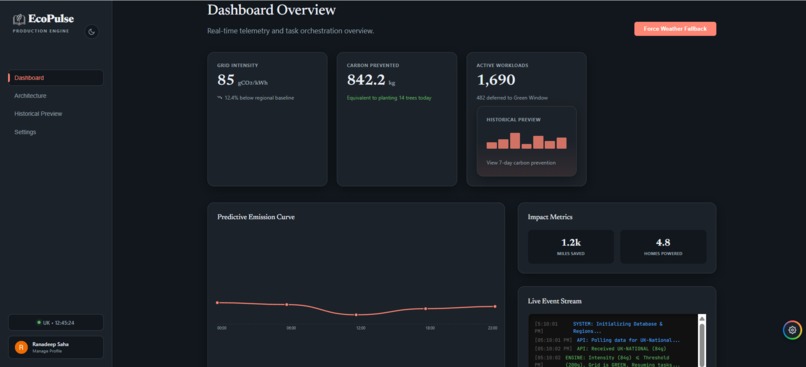Open the rainbow-ringed gear settings icon
Screen dimensions: 806x367
click(x=792, y=330)
